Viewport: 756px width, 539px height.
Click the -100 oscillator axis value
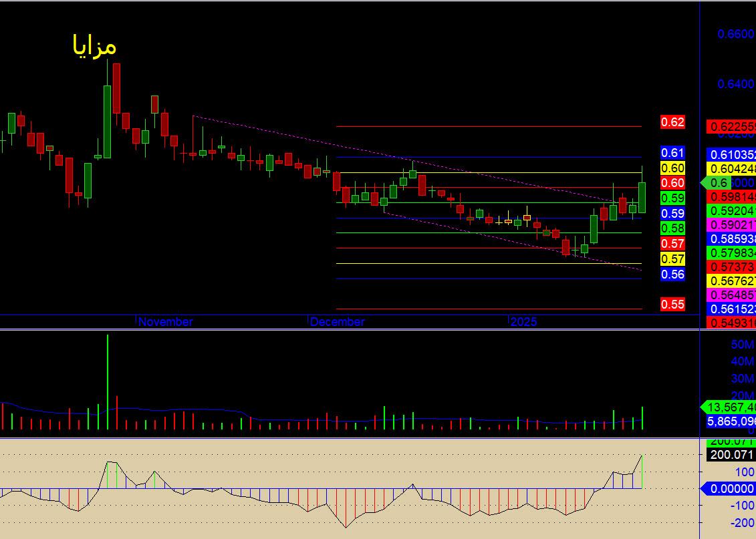[x=743, y=506]
